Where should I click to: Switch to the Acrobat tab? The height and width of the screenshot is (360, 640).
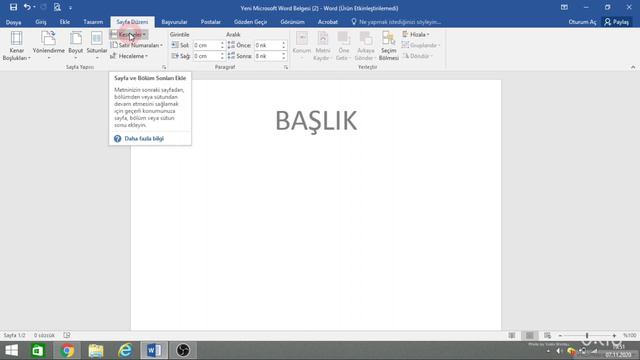(x=328, y=22)
